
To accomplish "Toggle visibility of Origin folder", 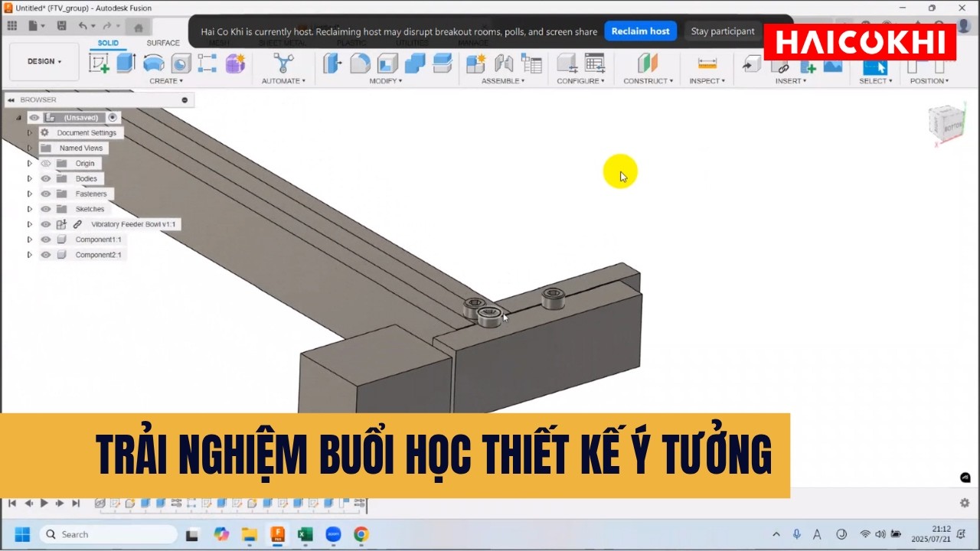I will pos(45,163).
